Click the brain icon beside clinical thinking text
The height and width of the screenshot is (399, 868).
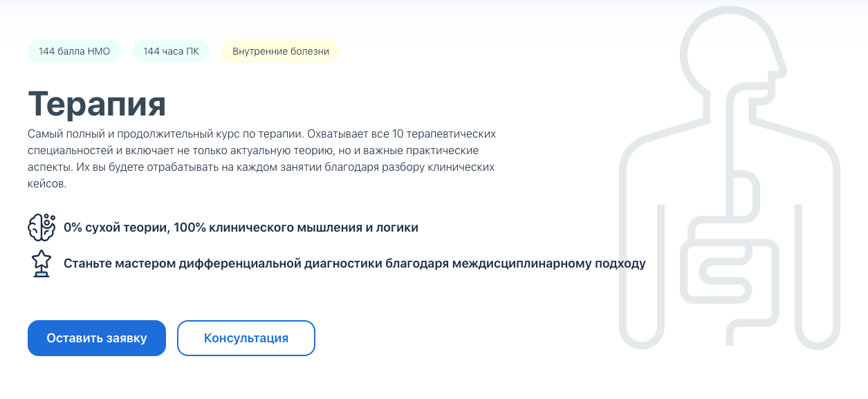tap(41, 227)
